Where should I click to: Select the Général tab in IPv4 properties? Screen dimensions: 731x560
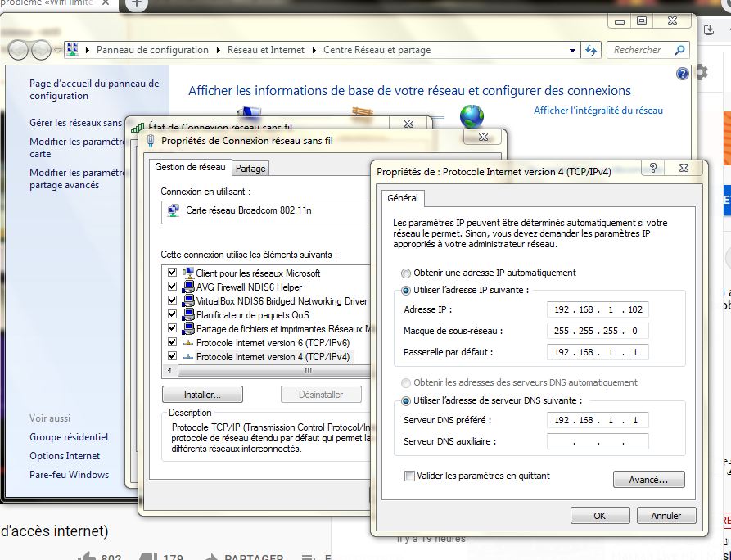pyautogui.click(x=402, y=198)
